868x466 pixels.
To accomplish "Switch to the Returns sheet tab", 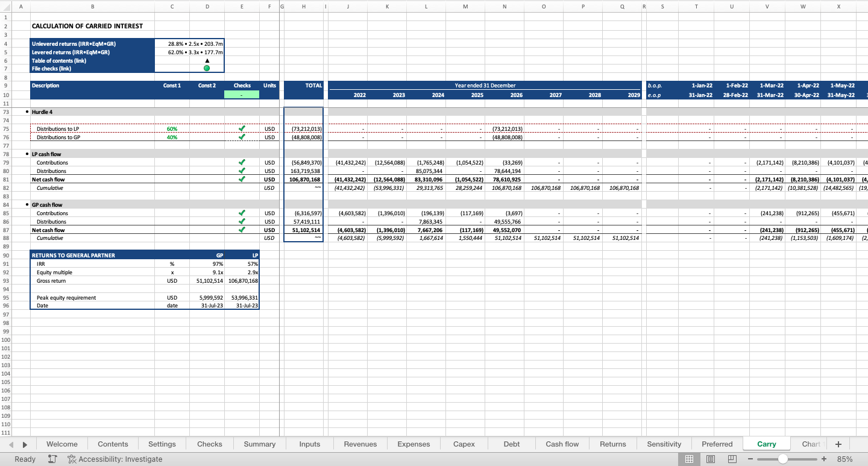I will (x=613, y=444).
